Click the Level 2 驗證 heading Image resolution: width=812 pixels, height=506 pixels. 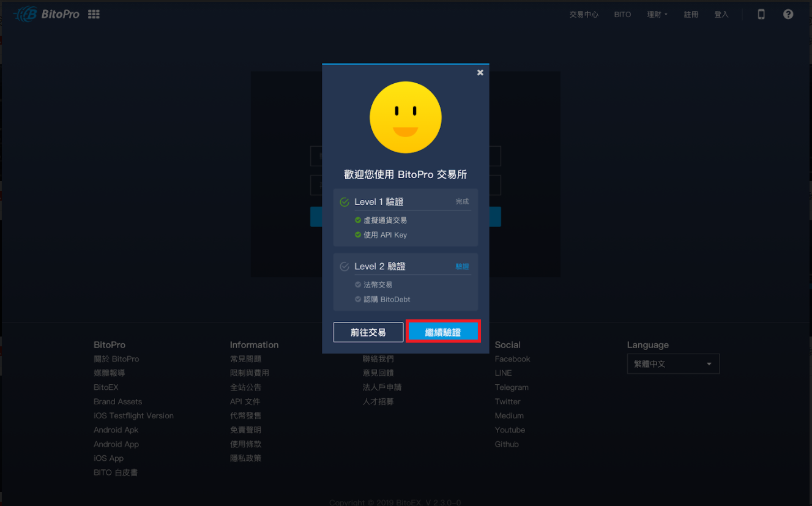[380, 267]
